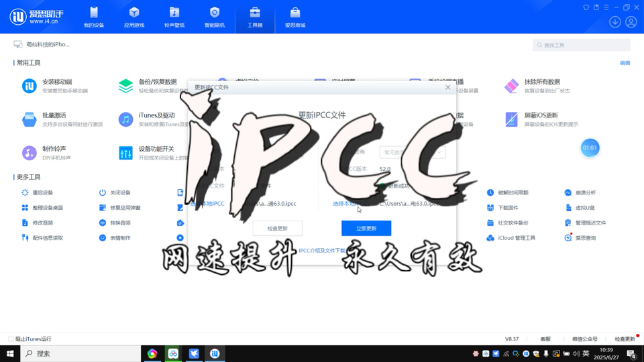Viewport: 644px width, 362px height.
Task: Open 修复应用弹窗 tool
Action: tap(120, 208)
